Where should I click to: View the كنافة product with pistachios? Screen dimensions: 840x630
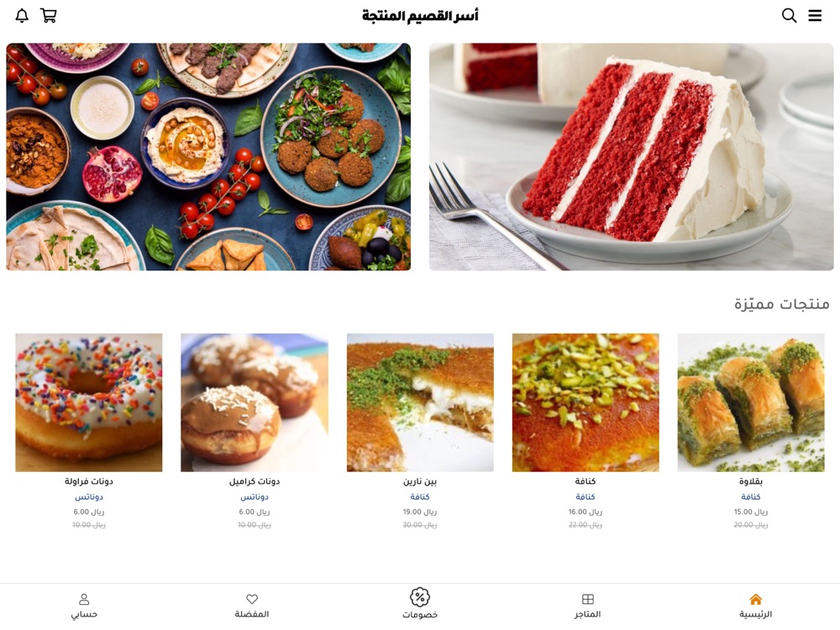coord(585,402)
